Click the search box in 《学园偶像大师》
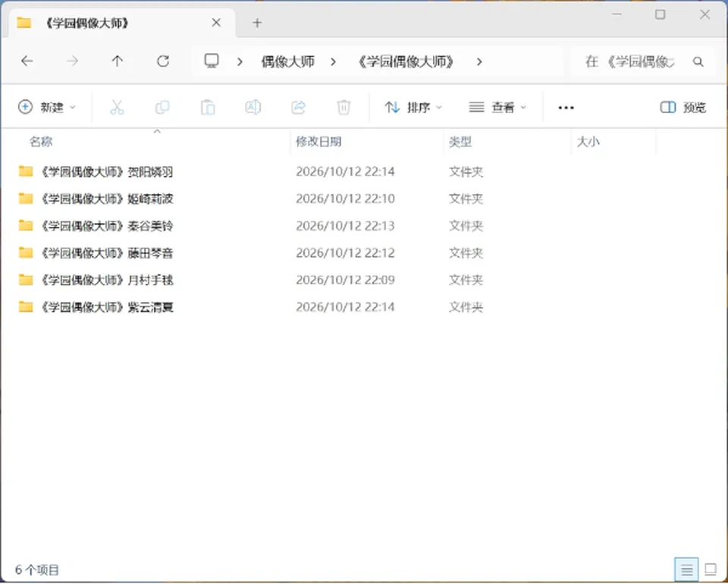728x584 pixels. 643,61
